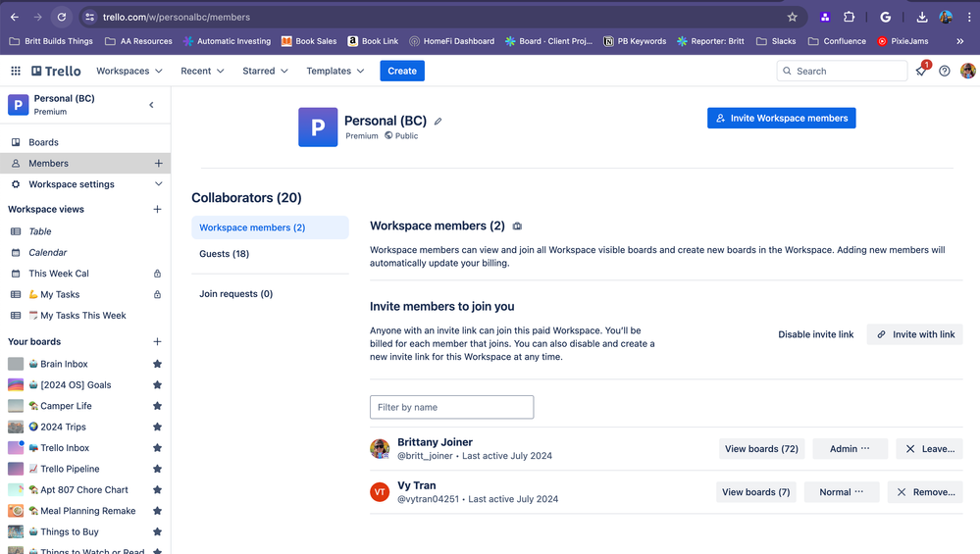
Task: Open My Tasks workspace view
Action: pos(85,295)
